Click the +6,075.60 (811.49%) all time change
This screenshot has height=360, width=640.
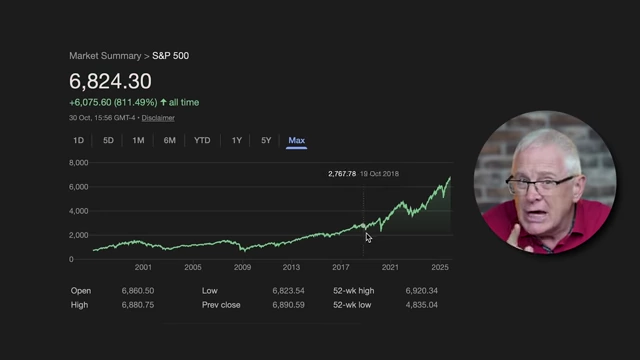coord(134,102)
